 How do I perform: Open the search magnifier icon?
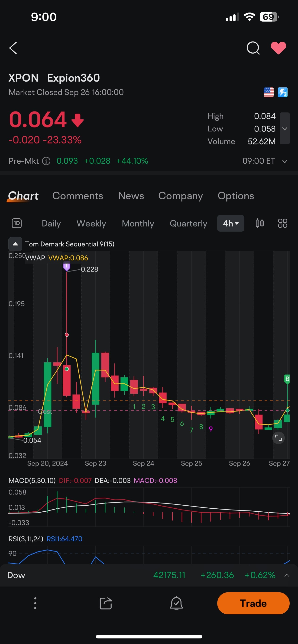253,48
